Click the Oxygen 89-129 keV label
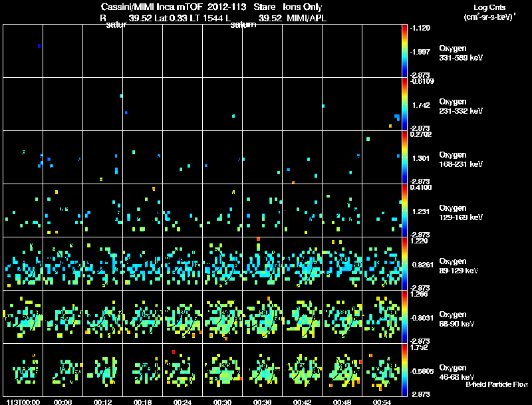The image size is (532, 405). click(x=459, y=266)
